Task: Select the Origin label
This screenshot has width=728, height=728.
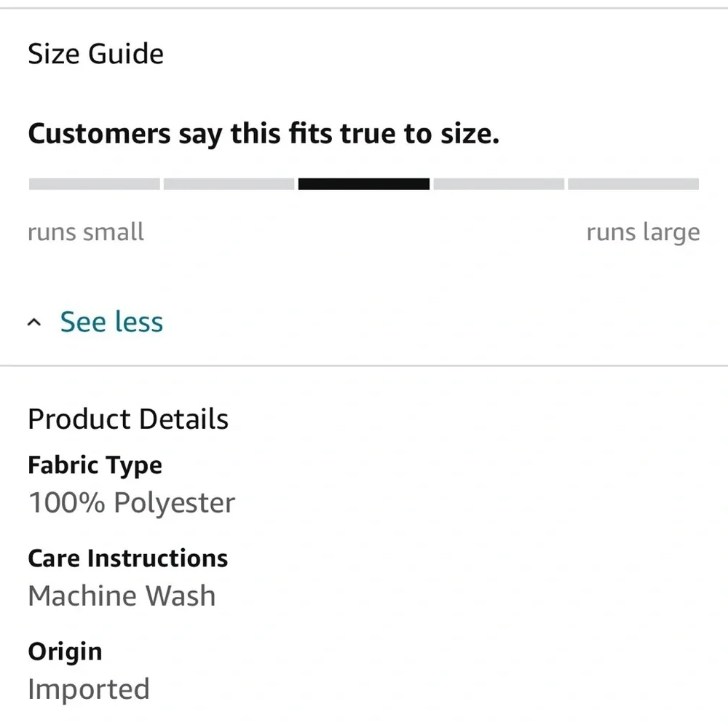Action: click(65, 652)
